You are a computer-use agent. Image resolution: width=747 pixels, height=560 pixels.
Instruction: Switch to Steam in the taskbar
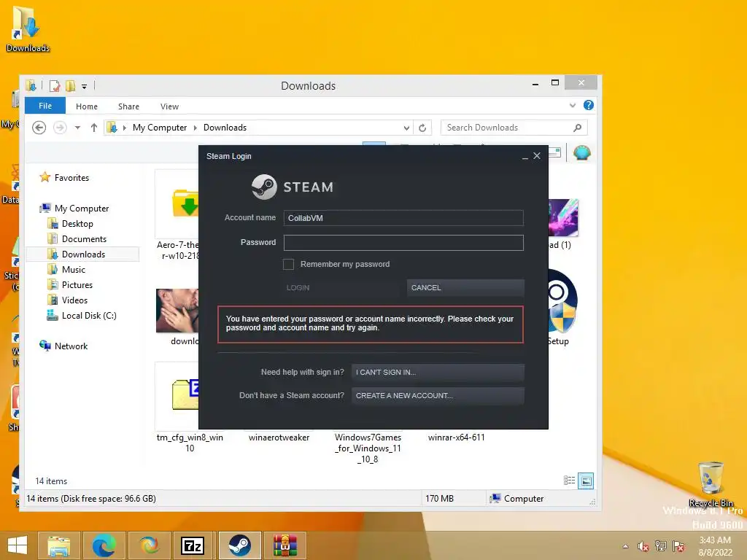239,545
